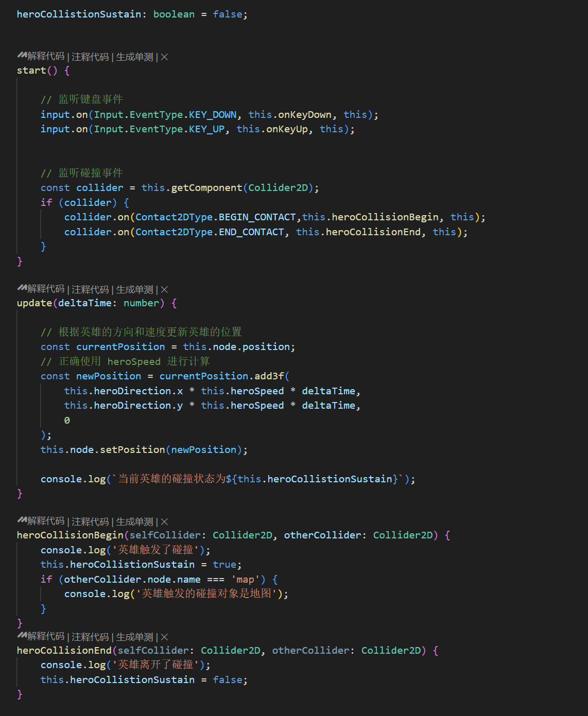Click 注释代码 above heroCollisionBegin

[x=91, y=521]
